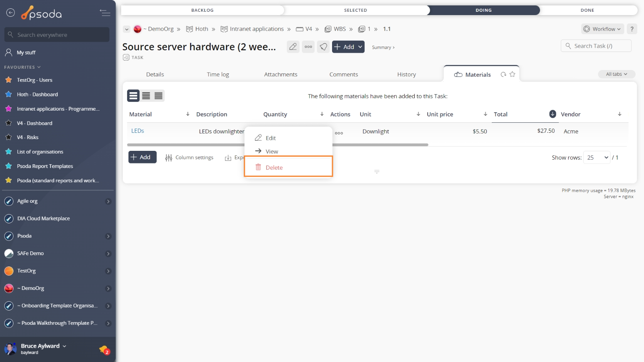This screenshot has height=362, width=644.
Task: Click the Add button below table
Action: tap(142, 157)
